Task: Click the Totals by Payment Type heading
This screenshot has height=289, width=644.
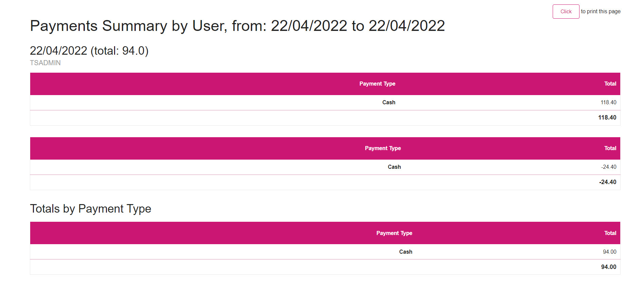Action: pyautogui.click(x=91, y=209)
